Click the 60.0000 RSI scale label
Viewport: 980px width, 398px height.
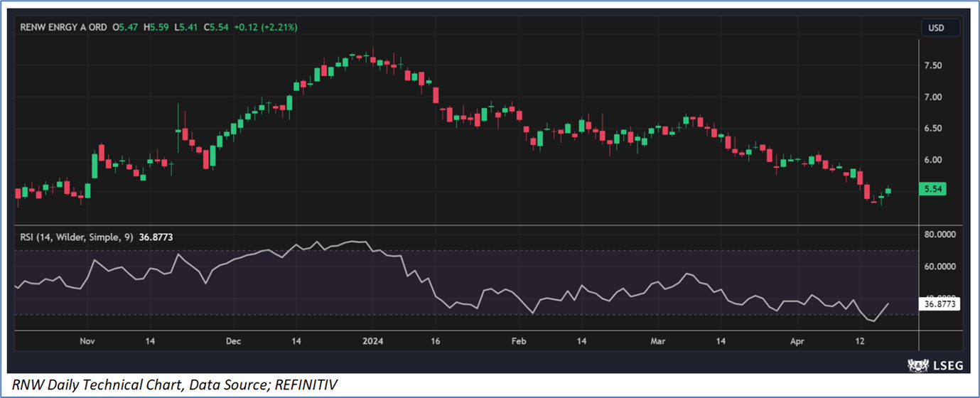coord(938,267)
